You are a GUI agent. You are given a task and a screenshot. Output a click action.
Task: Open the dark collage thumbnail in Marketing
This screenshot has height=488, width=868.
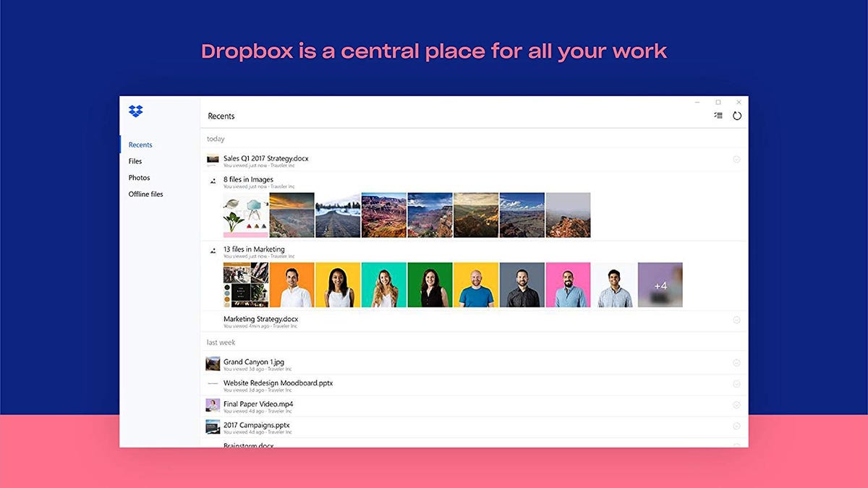point(246,285)
